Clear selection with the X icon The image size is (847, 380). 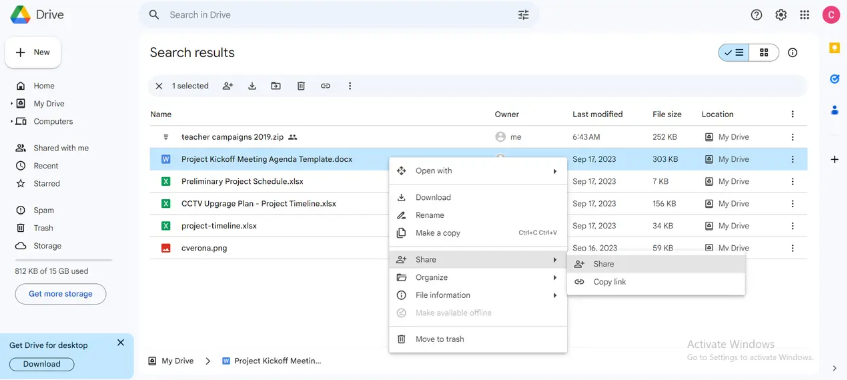pos(159,86)
